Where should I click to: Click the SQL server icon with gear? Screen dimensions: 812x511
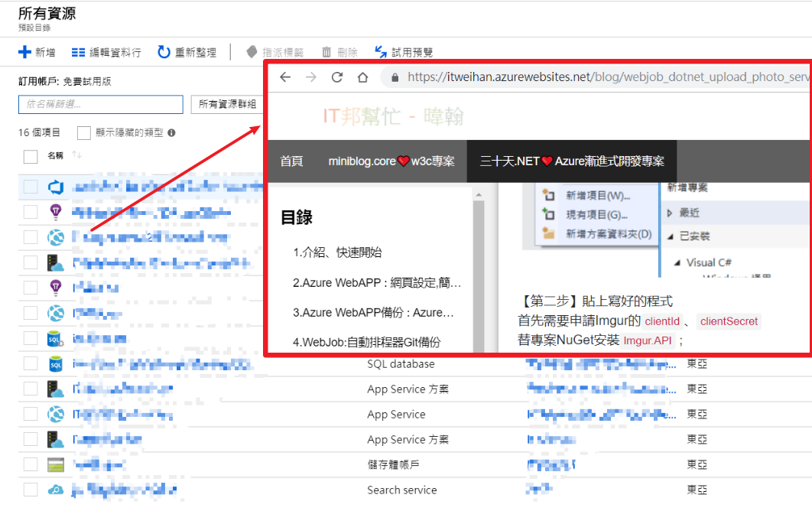point(55,338)
